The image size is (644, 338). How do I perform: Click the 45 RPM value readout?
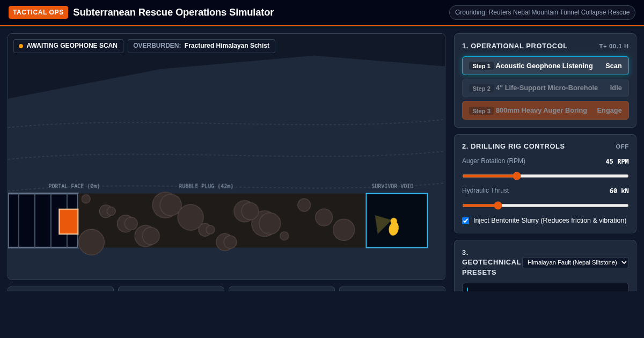pos(617,161)
